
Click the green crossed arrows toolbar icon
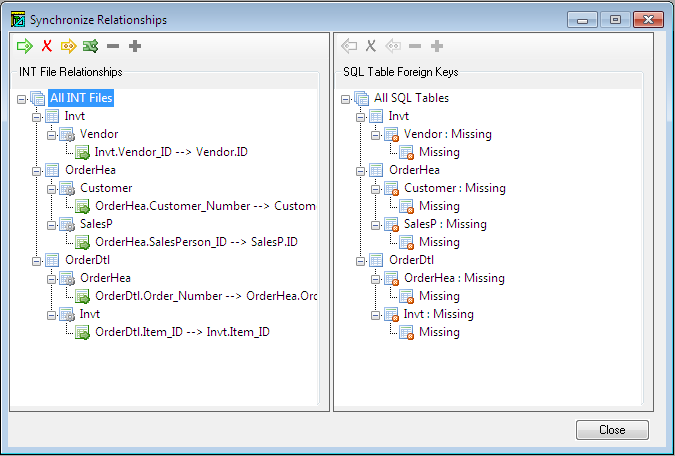click(91, 46)
